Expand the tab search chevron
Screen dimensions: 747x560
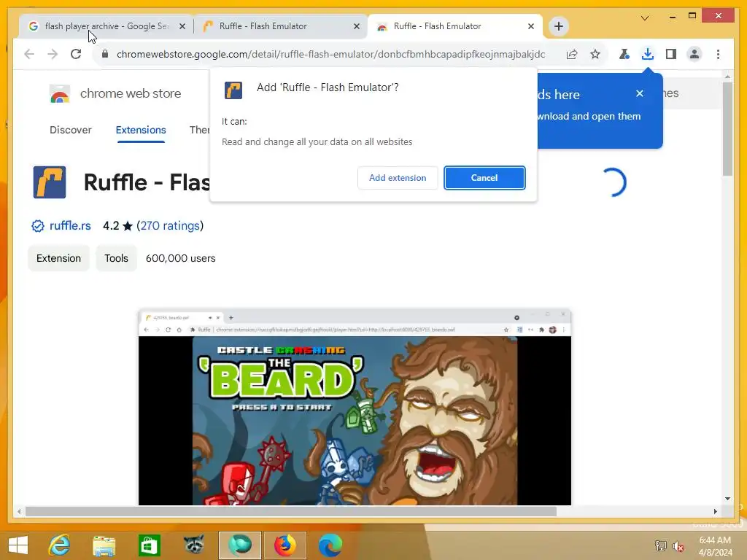click(x=645, y=18)
